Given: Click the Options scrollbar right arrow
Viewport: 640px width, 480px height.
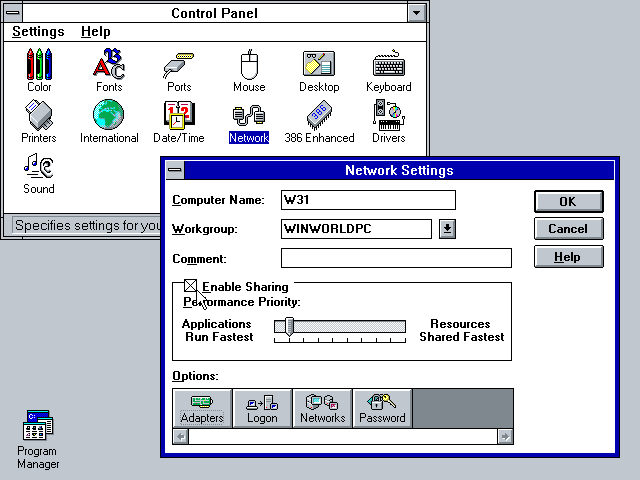Looking at the screenshot, I should click(505, 436).
